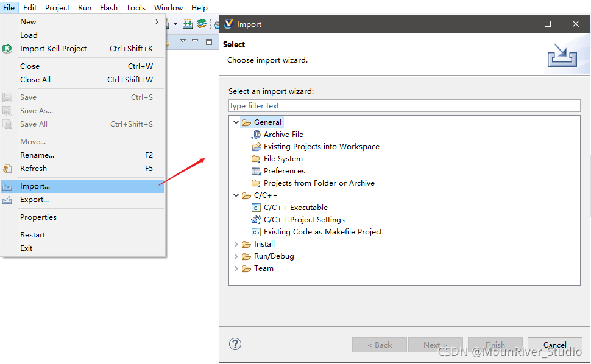Click the type filter text field
The image size is (591, 364).
pos(404,106)
